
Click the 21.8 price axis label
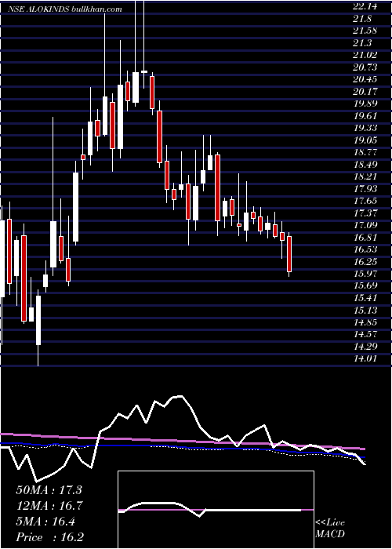[362, 18]
